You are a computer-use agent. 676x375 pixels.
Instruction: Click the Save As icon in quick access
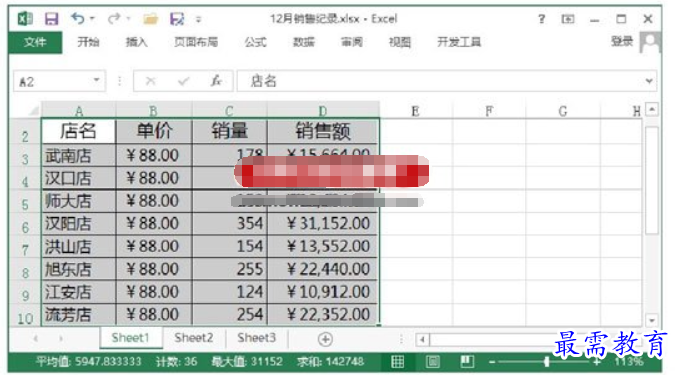click(x=177, y=19)
